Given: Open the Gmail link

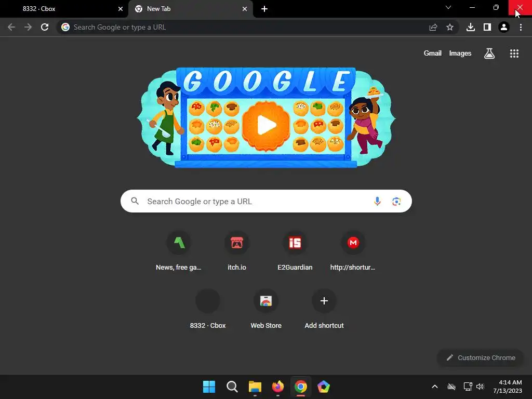Looking at the screenshot, I should coord(433,54).
